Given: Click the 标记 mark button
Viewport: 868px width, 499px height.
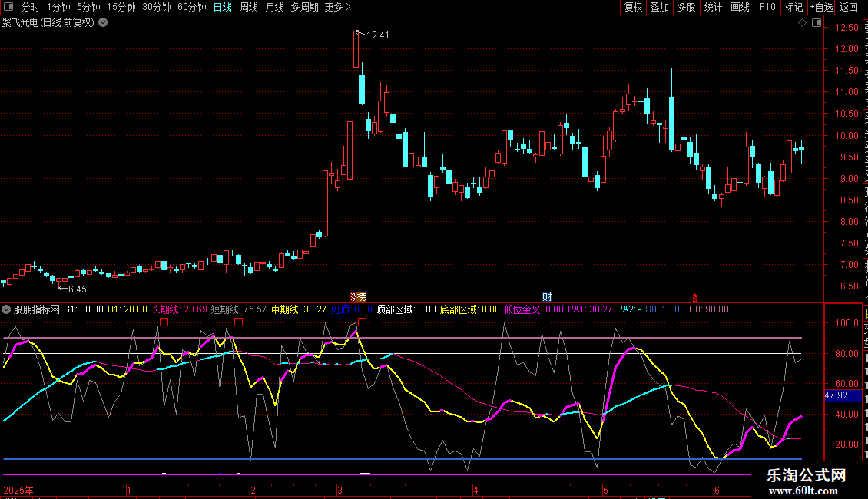Looking at the screenshot, I should [x=793, y=7].
